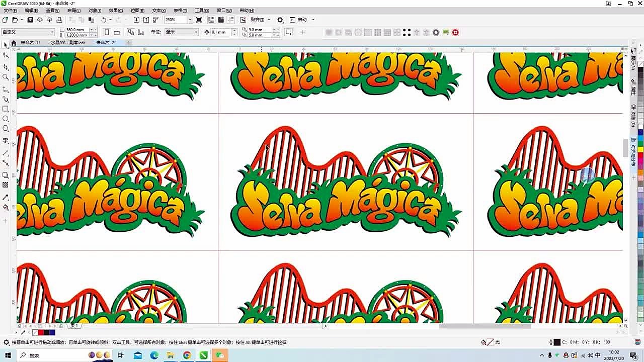
Task: Select the Zoom magnifier tool
Action: [6, 77]
